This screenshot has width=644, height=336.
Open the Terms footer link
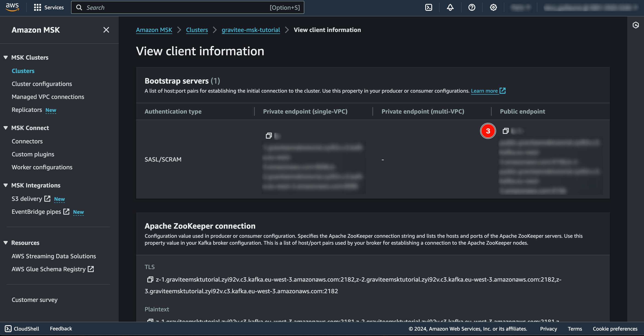pos(575,329)
